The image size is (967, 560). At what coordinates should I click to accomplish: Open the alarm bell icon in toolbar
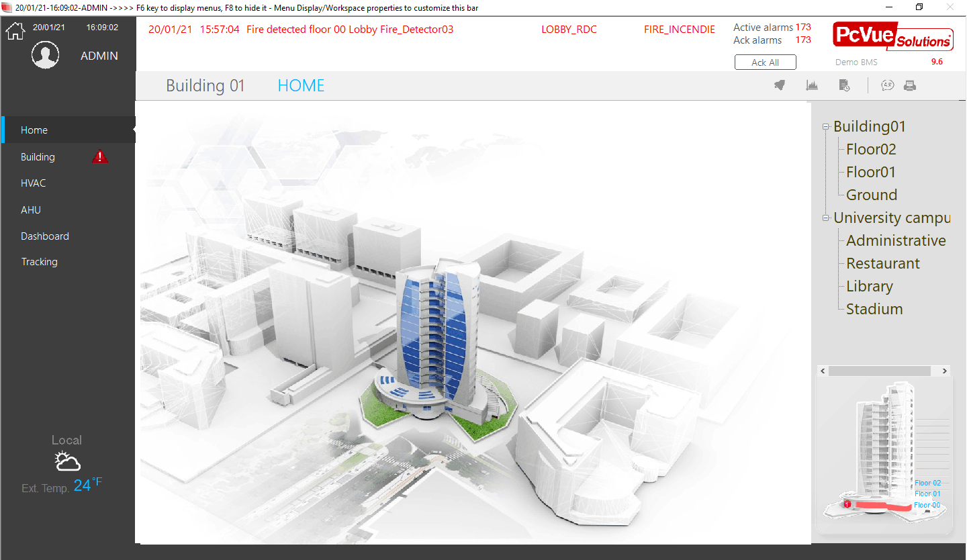point(780,85)
